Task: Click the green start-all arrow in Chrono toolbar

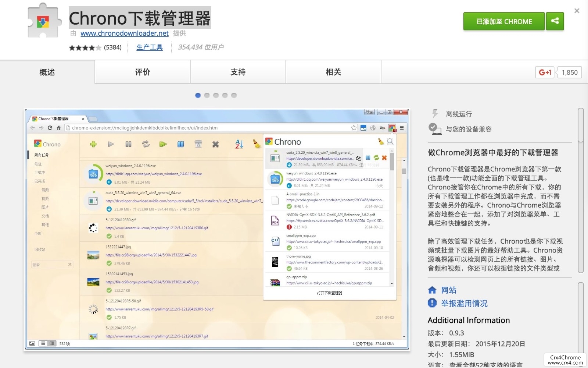Action: pyautogui.click(x=163, y=144)
